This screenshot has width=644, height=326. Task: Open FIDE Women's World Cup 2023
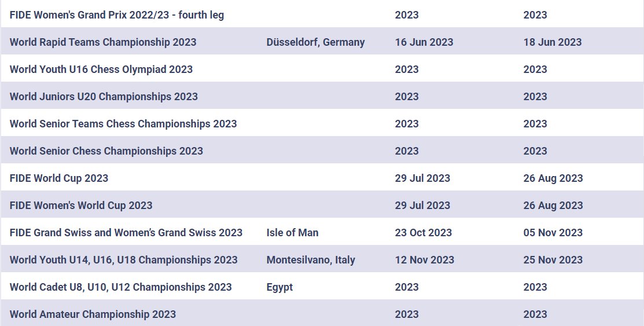point(81,206)
